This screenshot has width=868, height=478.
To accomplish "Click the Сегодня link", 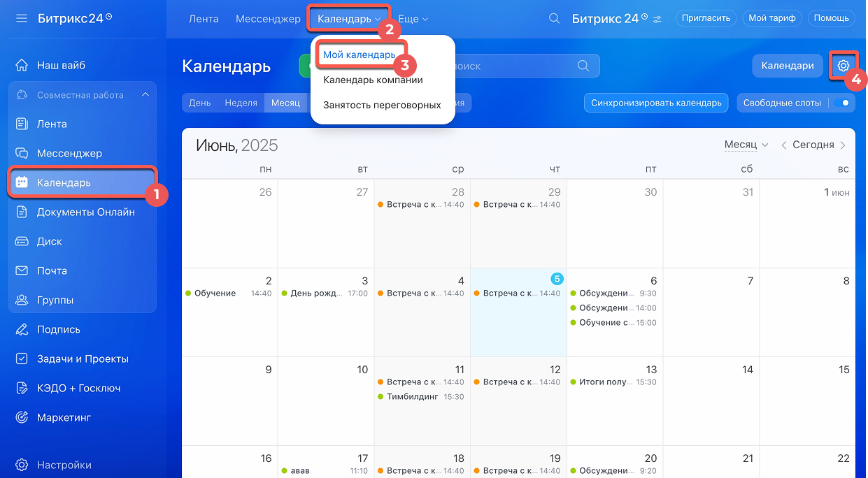I will click(813, 145).
